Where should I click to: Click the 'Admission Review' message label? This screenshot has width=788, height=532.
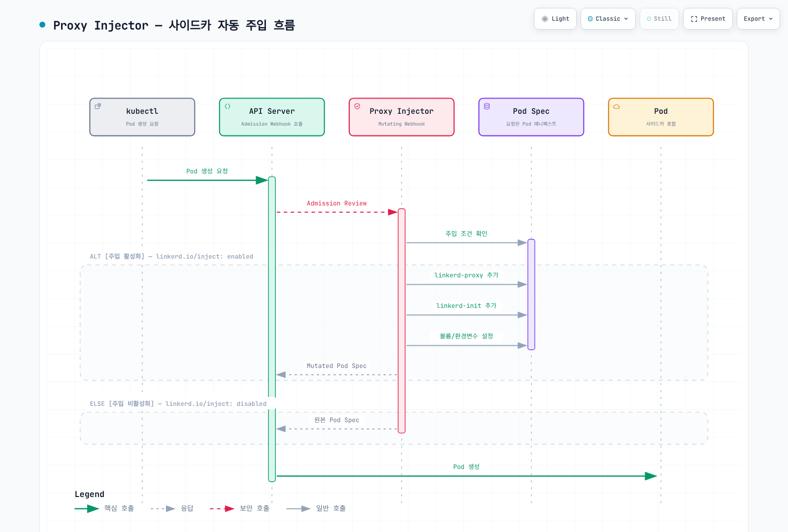tap(337, 203)
